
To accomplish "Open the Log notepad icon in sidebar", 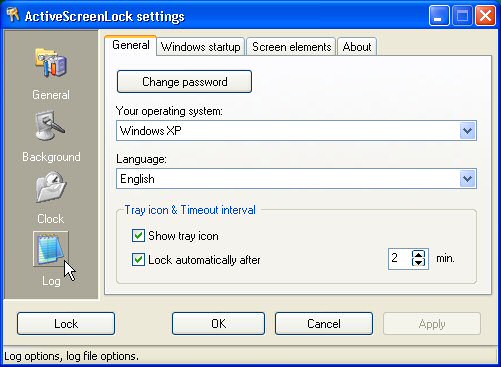I will pyautogui.click(x=51, y=249).
